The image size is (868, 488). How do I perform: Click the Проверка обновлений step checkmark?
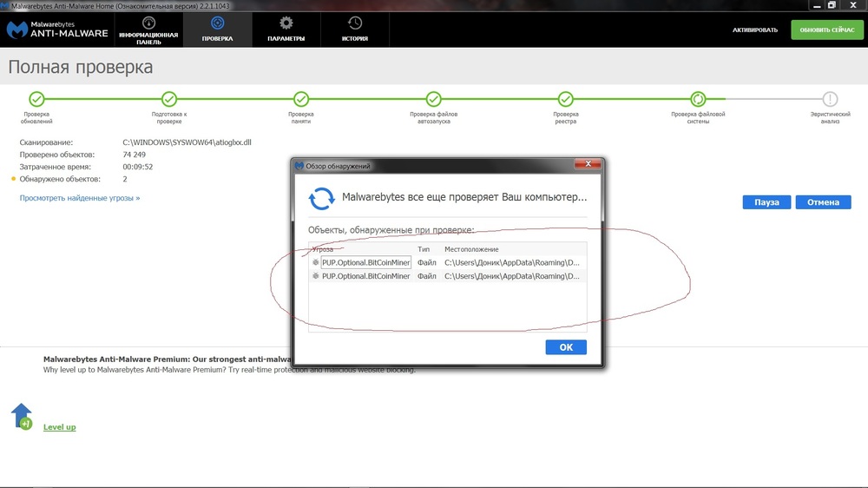36,99
